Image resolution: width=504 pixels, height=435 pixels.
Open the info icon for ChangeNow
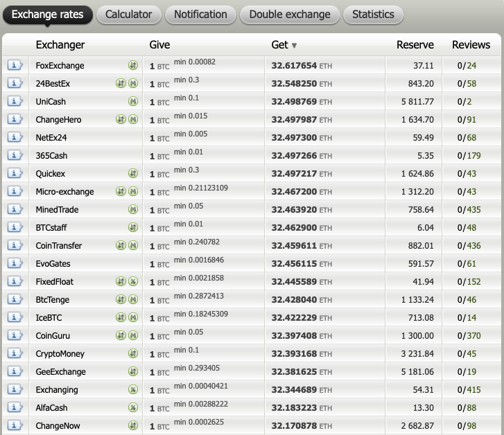click(x=15, y=426)
